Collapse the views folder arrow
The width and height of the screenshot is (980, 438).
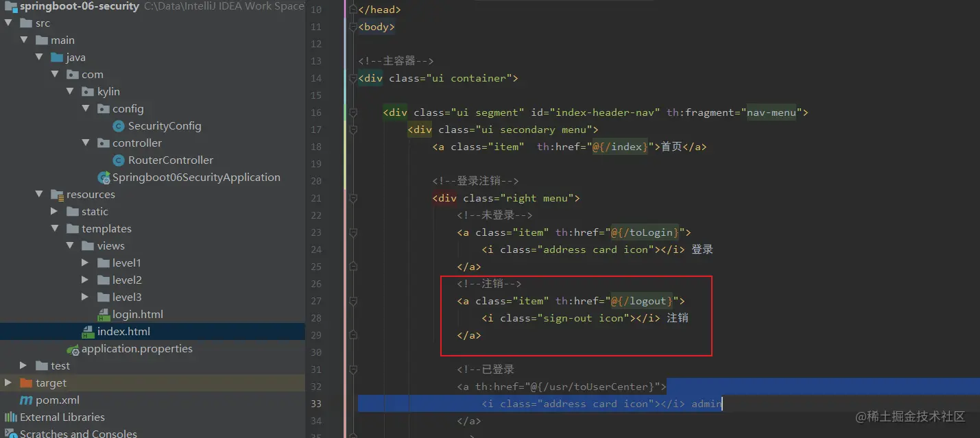pyautogui.click(x=70, y=246)
